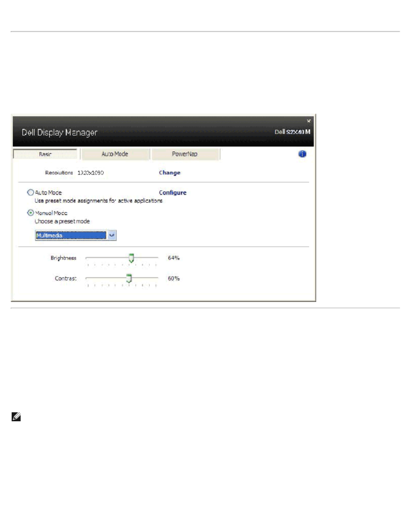Open the Auto Mode tab

click(x=115, y=154)
